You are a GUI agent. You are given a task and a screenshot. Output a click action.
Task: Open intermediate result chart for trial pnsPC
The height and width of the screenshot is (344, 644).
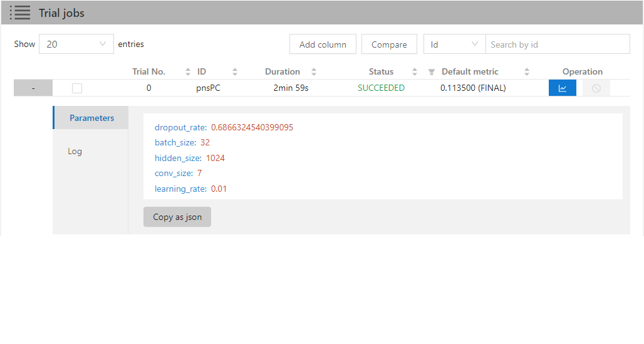click(x=562, y=88)
